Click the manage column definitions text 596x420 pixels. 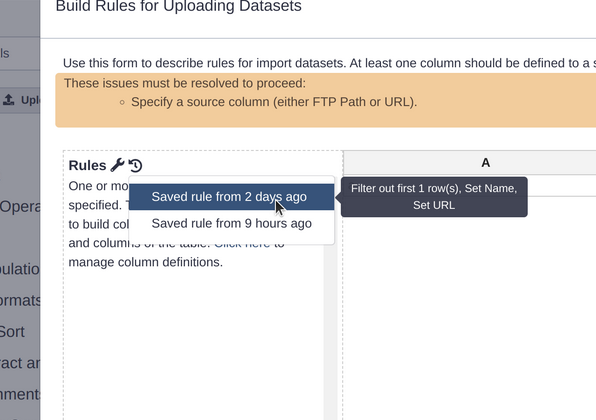point(146,262)
